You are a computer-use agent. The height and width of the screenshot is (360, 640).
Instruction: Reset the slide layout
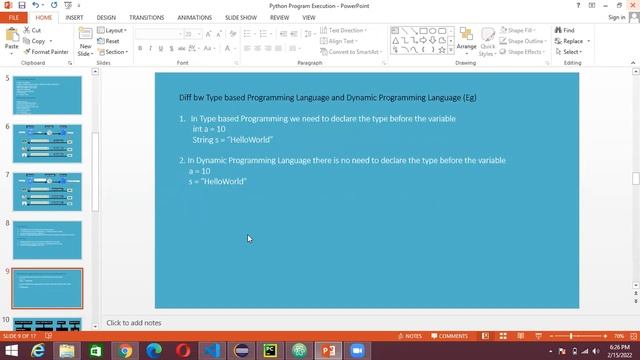coord(109,41)
